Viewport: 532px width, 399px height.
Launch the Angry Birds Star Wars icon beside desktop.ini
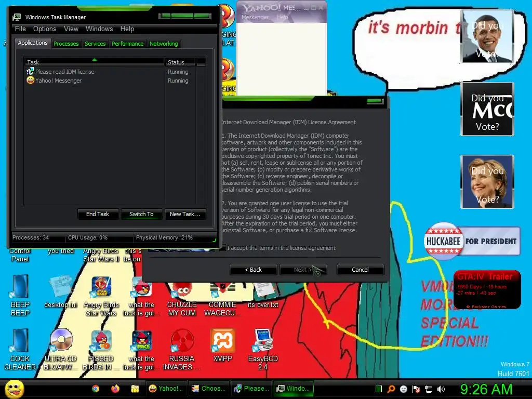(101, 296)
